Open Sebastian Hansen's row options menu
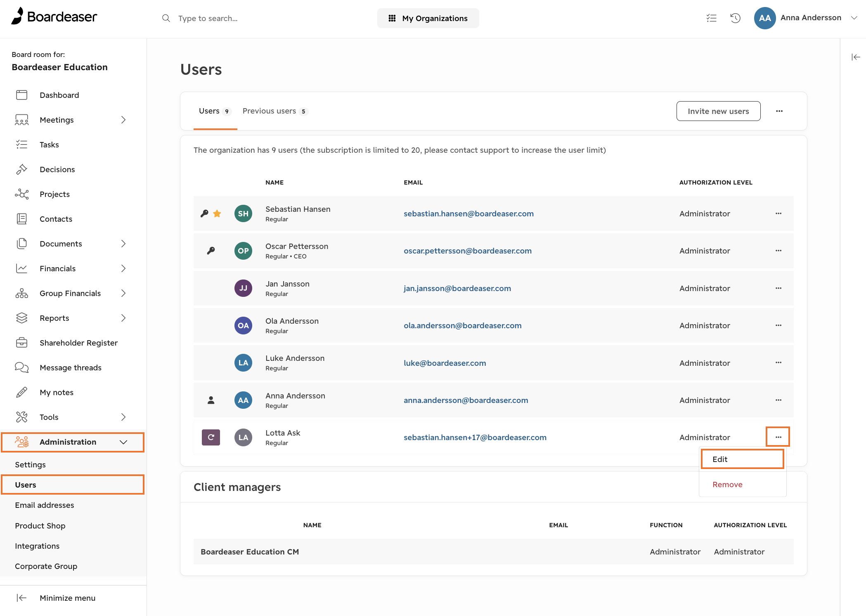 [778, 213]
